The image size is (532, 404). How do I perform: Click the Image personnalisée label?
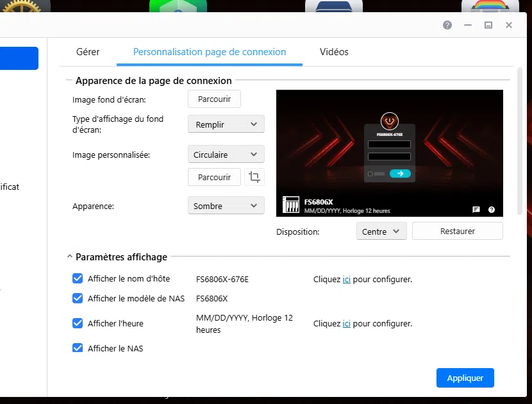(x=111, y=155)
